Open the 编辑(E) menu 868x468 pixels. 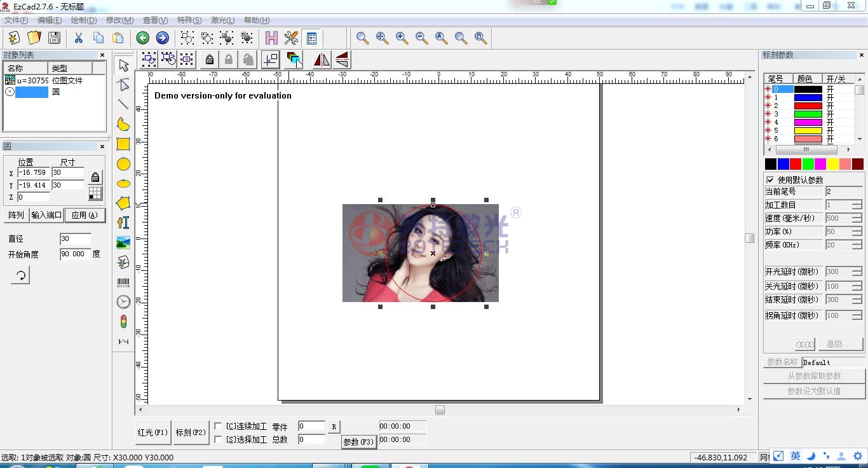[50, 20]
